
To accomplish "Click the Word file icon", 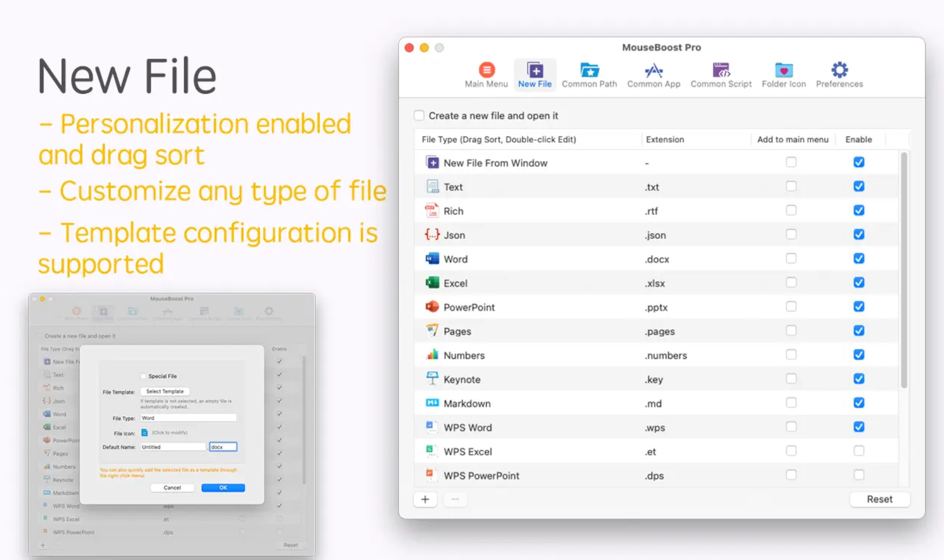I will (x=432, y=259).
